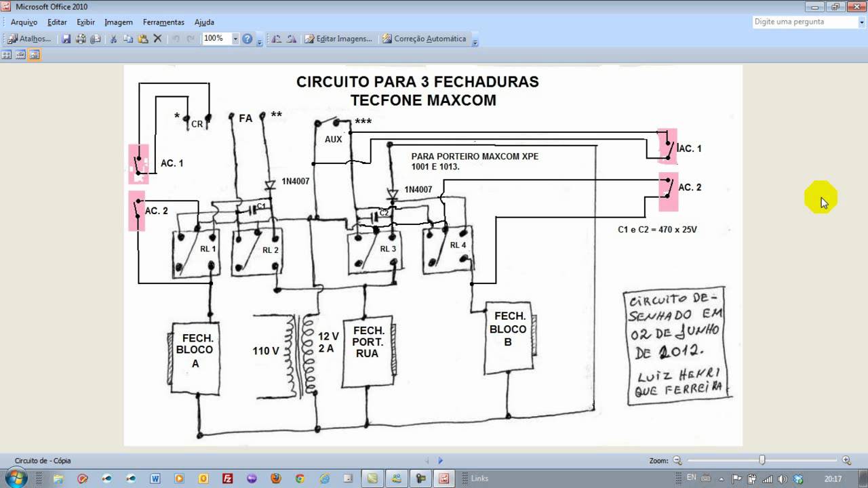
Task: Click the circuit diagram image
Action: (x=433, y=255)
